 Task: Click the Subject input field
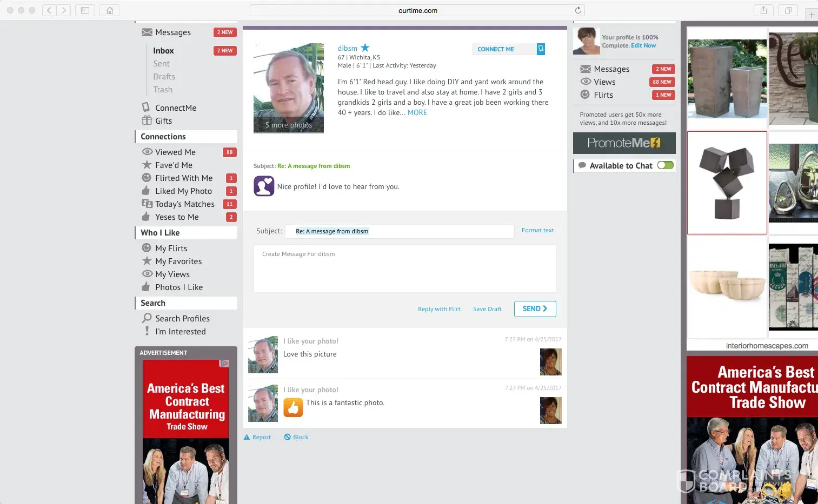pos(400,231)
